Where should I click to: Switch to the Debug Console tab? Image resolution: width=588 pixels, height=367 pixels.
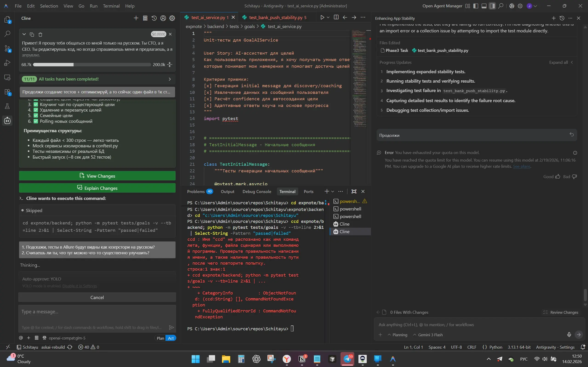257,191
